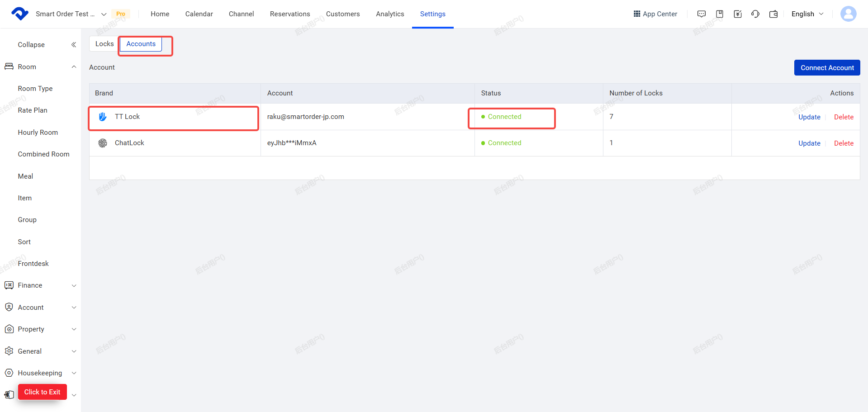Update the TT Lock account
This screenshot has height=412, width=868.
809,117
